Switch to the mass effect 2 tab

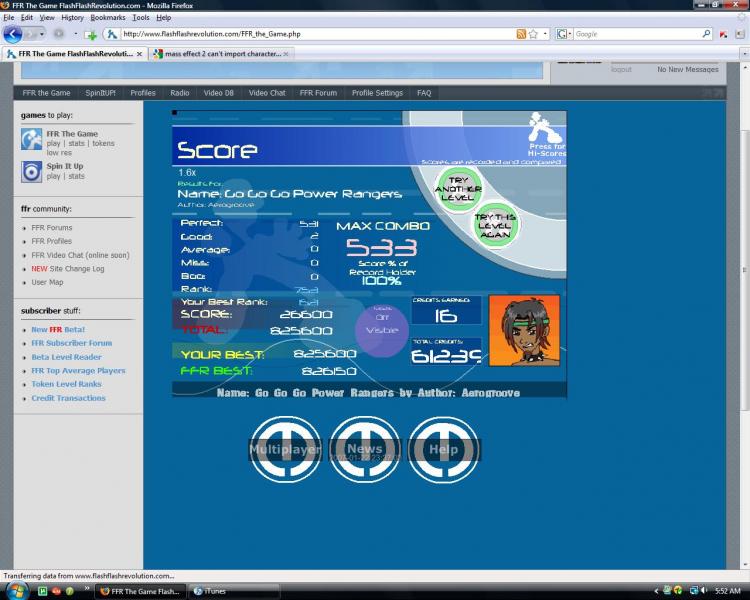pos(221,54)
